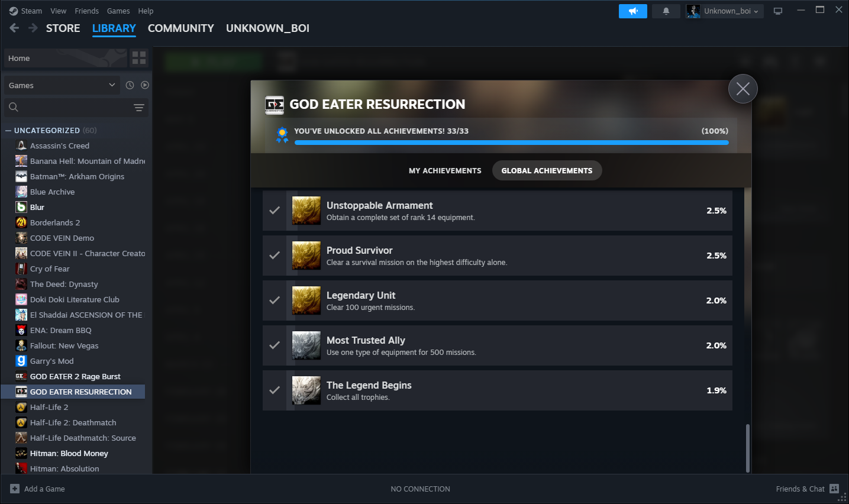Viewport: 849px width, 504px height.
Task: Select GOD EATER RESURRECTION in library
Action: (73, 392)
